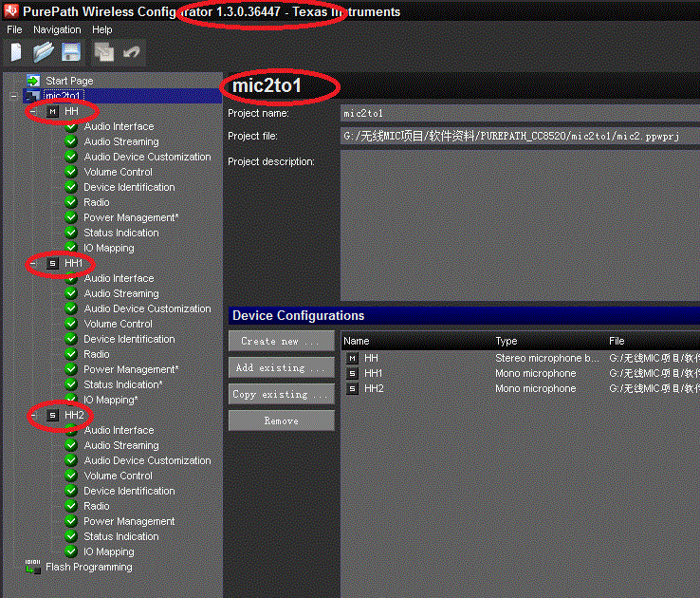Click into the Project name field

click(520, 114)
